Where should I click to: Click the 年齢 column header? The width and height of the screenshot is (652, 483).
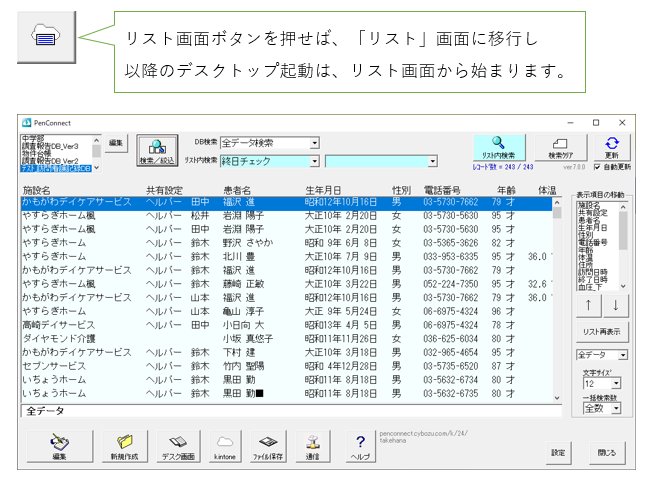coord(506,190)
